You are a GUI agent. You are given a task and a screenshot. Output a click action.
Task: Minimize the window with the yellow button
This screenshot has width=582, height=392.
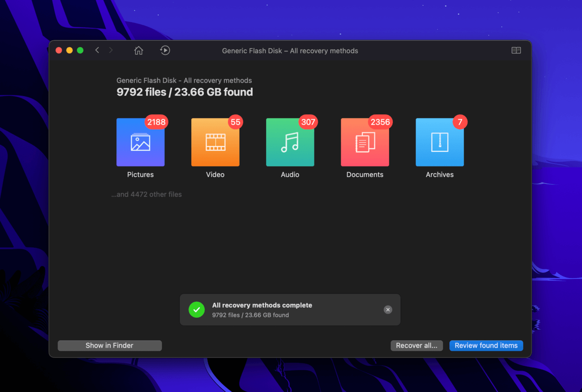(69, 50)
